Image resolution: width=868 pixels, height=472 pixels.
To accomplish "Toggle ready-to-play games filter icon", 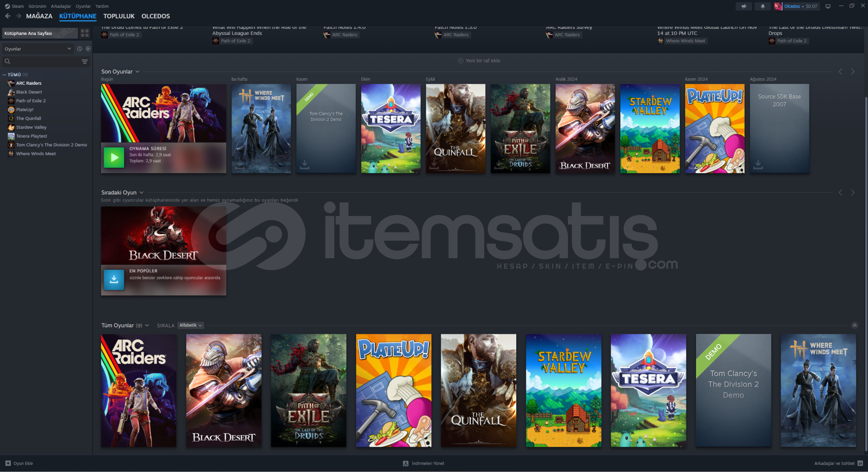I will pos(88,49).
